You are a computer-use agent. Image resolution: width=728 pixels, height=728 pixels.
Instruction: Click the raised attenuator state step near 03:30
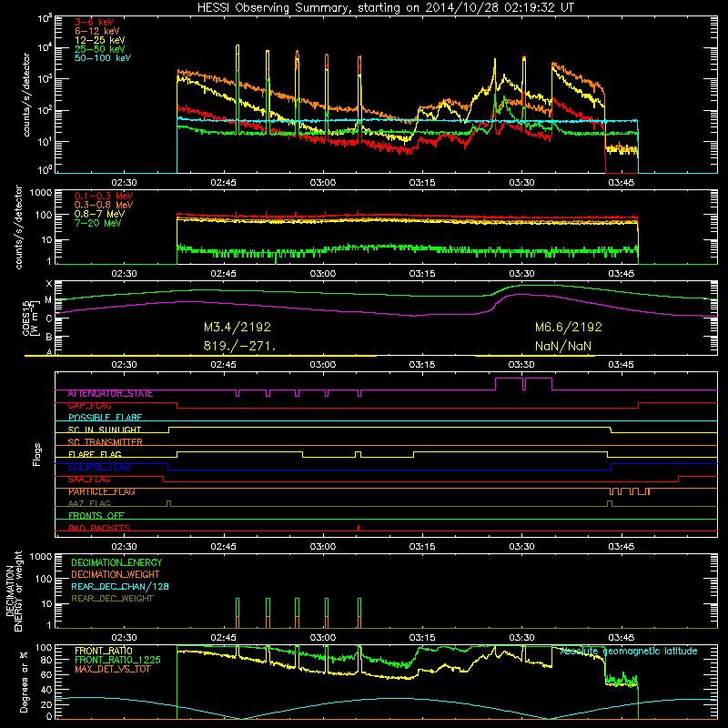[524, 383]
